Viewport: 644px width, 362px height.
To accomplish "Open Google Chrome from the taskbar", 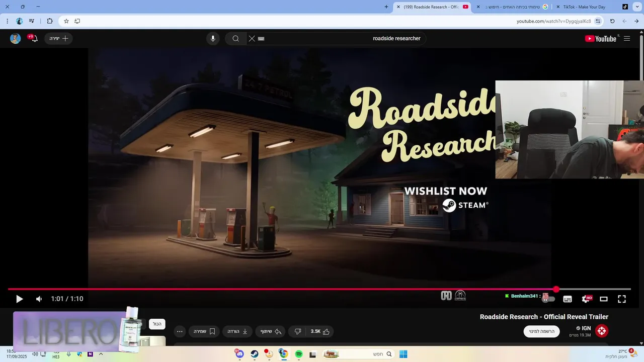I will (284, 354).
